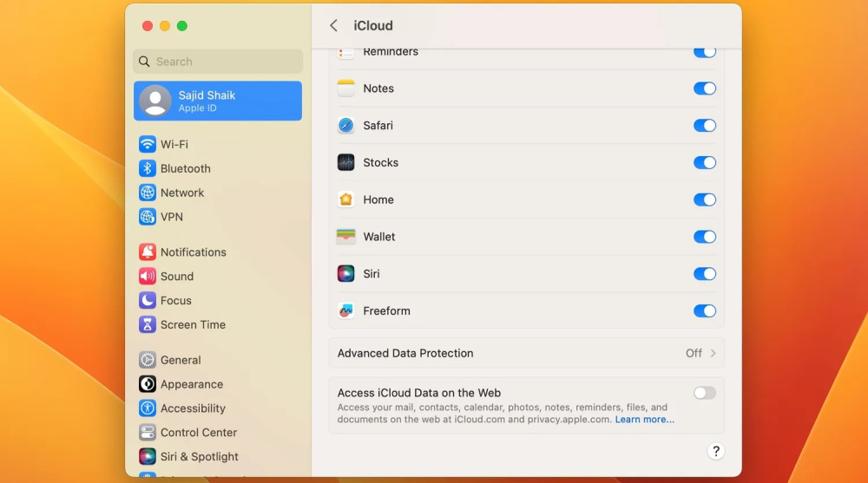Click the Notifications bell icon
The width and height of the screenshot is (868, 483).
[148, 252]
